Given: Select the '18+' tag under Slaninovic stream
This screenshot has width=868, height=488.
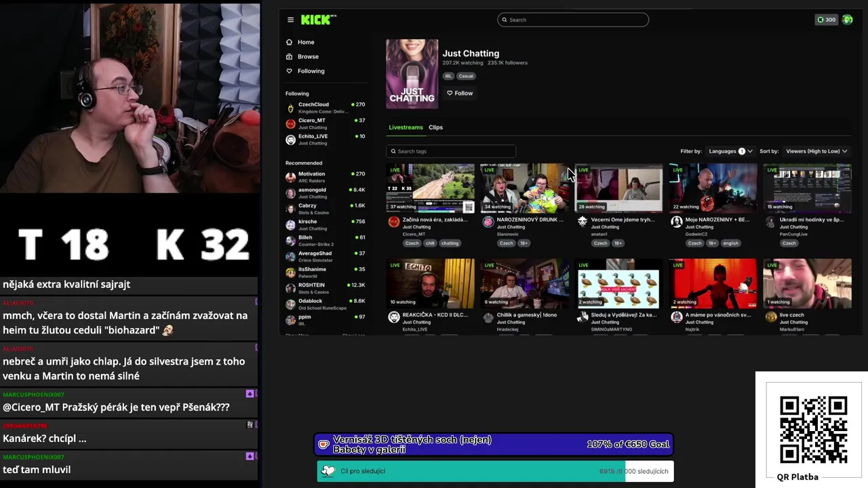Looking at the screenshot, I should click(524, 243).
